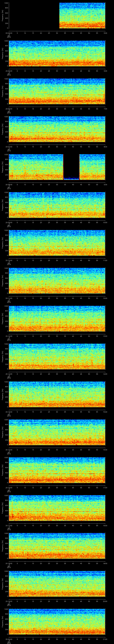Viewport: 114px width, 644px height.
Task: Click the spectrogram panel starting at 20:11:00
Action: click(x=57, y=280)
